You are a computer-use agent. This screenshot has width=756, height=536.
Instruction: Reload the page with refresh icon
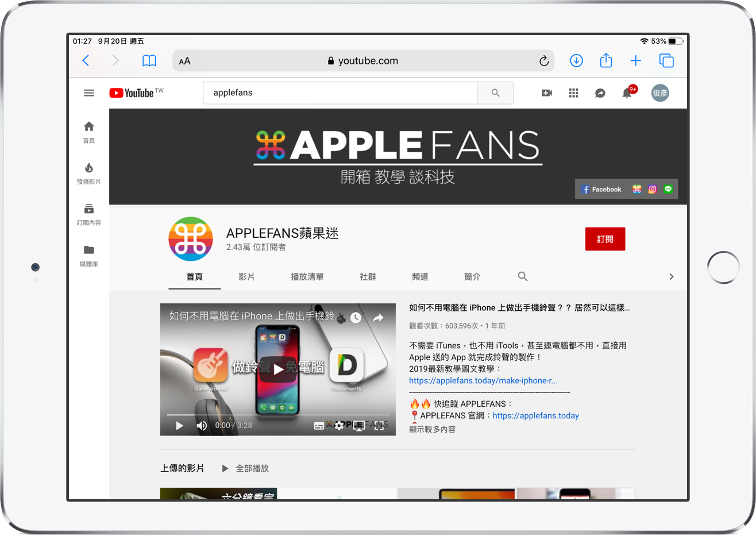click(543, 61)
